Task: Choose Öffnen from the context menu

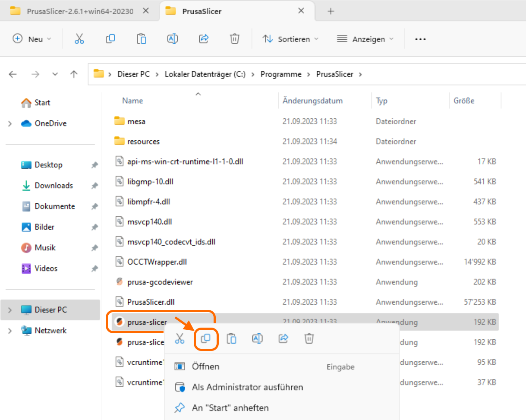Action: (205, 366)
